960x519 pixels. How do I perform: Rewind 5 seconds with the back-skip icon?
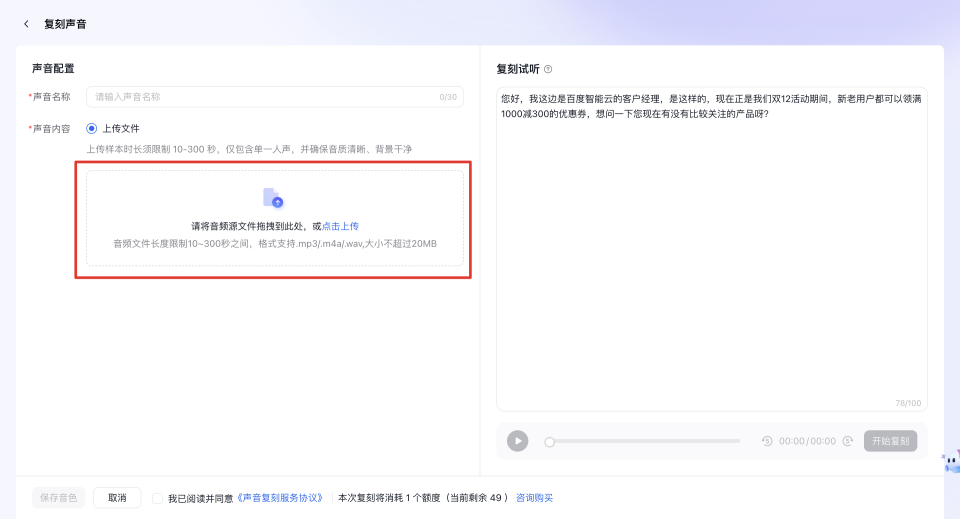[x=767, y=441]
